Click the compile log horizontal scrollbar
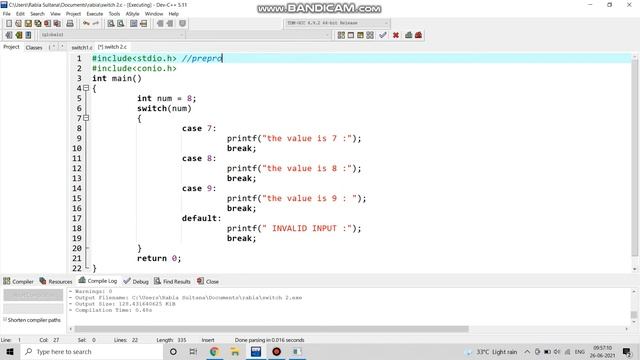The height and width of the screenshot is (360, 640). tap(271, 329)
